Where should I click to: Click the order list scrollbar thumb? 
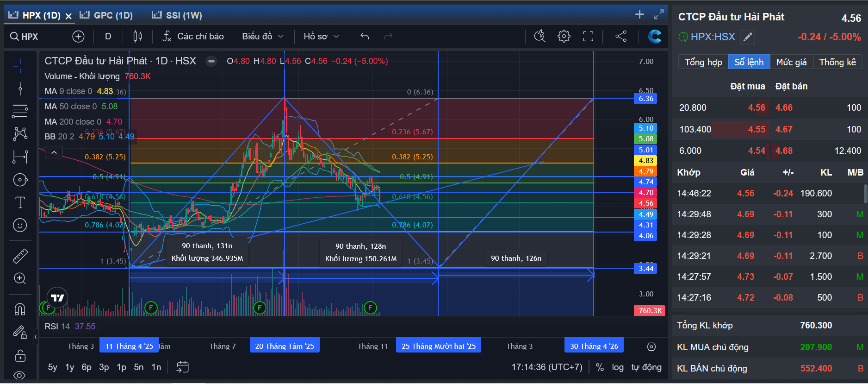coord(865,194)
